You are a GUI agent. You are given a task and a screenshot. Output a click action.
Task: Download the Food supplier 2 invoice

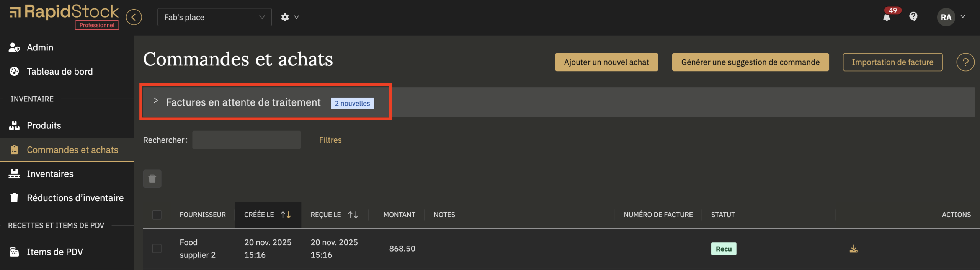click(x=854, y=249)
